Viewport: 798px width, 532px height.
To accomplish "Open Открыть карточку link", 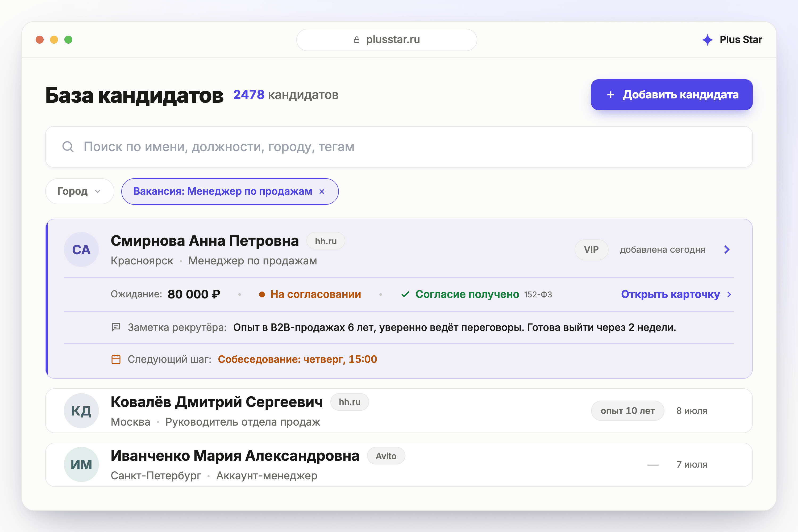I will point(676,294).
